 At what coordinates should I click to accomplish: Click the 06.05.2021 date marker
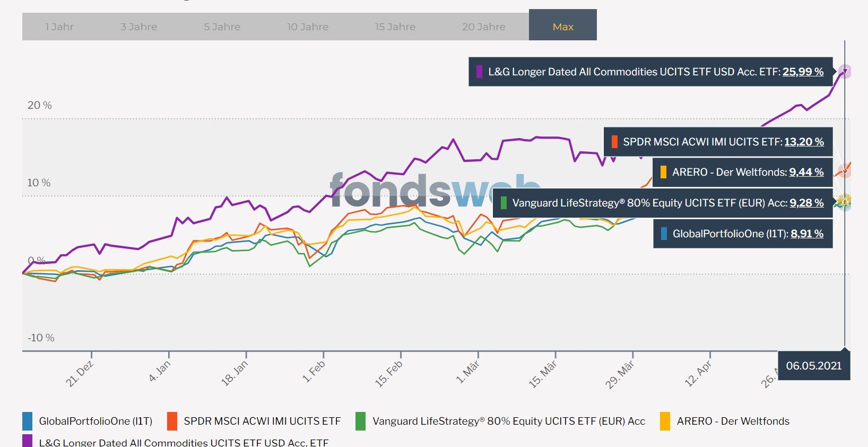pos(814,365)
